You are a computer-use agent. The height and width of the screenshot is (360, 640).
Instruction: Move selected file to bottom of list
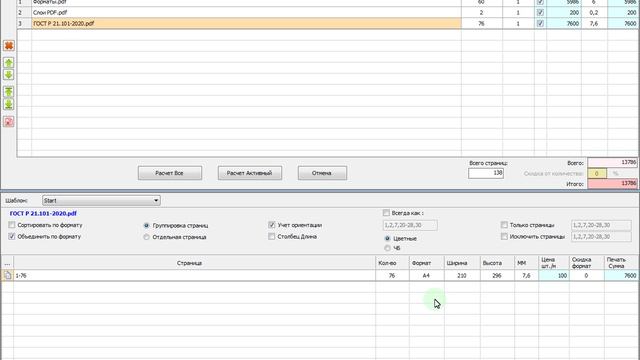(x=9, y=104)
